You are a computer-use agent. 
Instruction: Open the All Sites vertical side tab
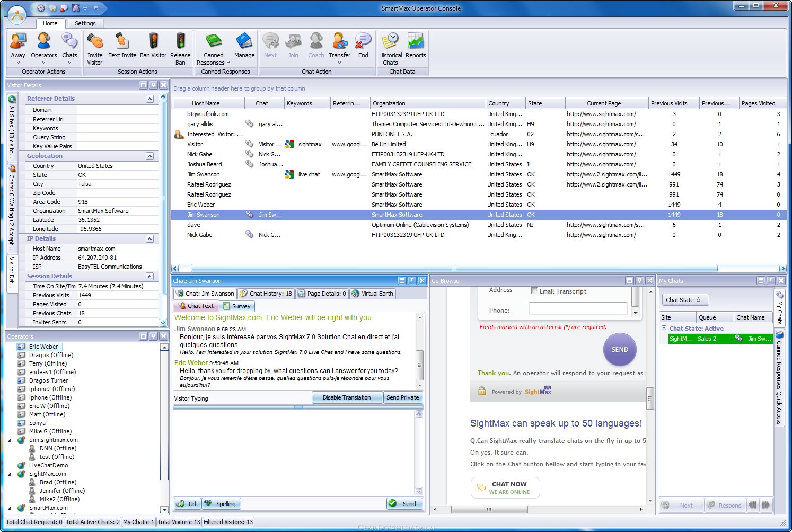point(12,127)
